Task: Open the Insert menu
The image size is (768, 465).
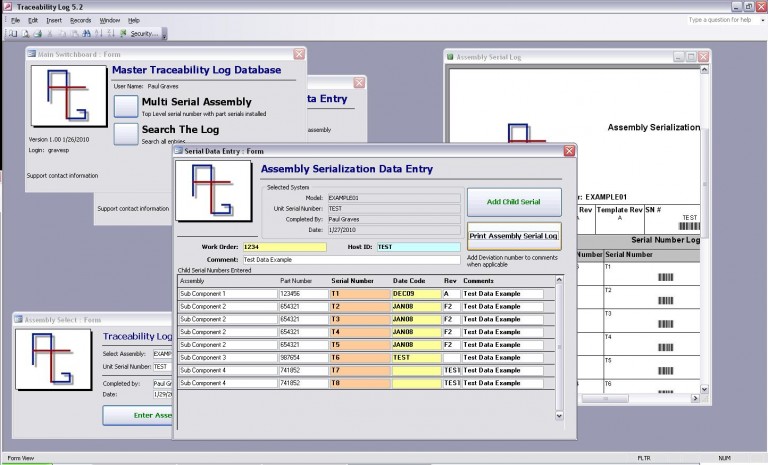Action: 54,20
